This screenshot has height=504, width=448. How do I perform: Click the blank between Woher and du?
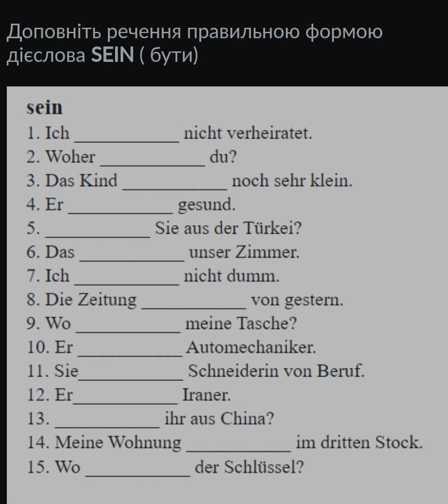point(153,162)
